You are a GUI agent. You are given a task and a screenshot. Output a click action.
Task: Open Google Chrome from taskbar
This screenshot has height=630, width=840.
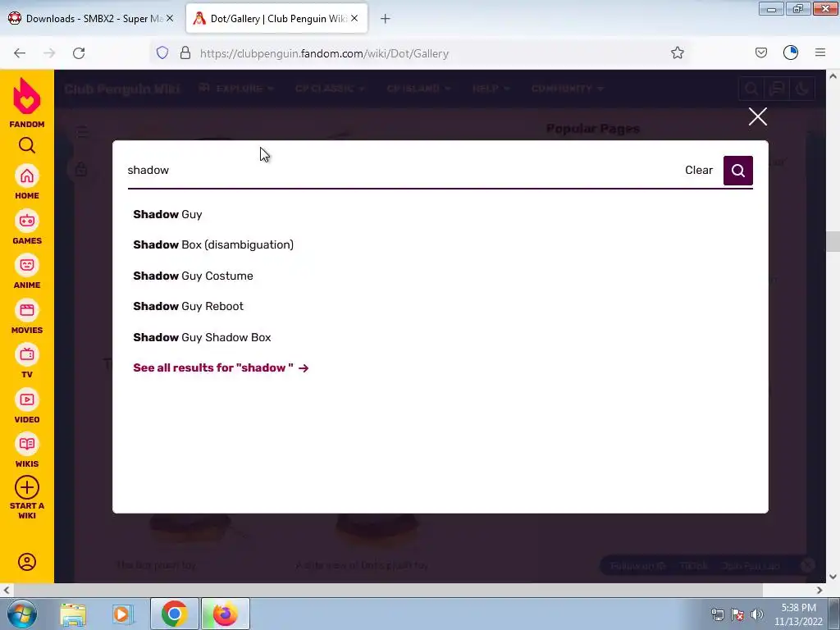click(x=174, y=614)
